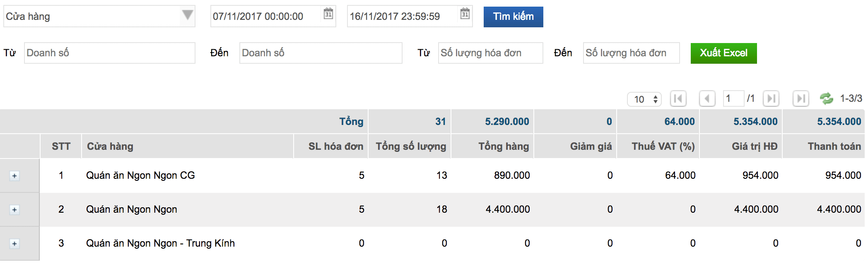Export the report with Xuất Excel

(723, 53)
